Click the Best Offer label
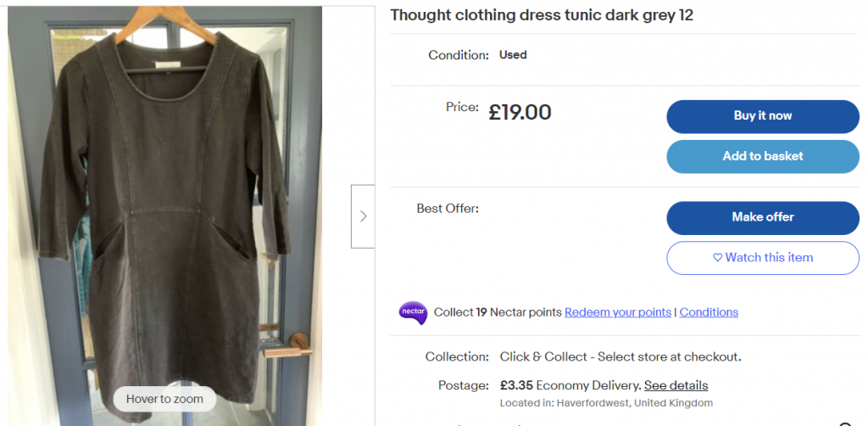 pos(448,208)
